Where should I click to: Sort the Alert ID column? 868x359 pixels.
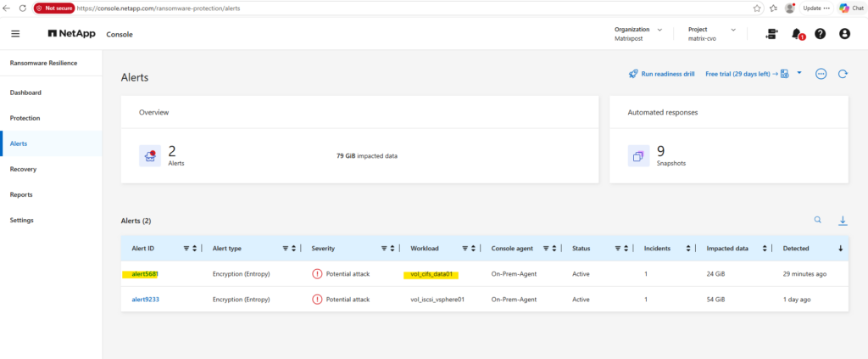[194, 249]
